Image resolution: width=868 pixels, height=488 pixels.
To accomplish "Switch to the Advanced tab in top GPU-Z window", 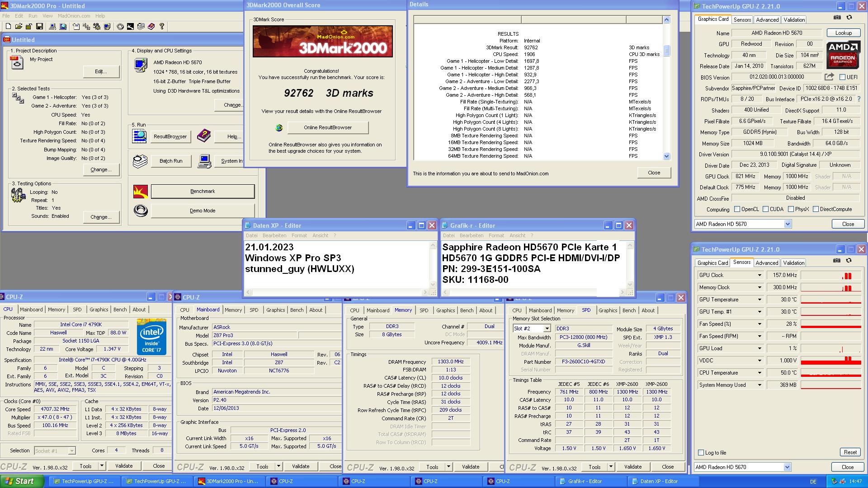I will coord(767,20).
